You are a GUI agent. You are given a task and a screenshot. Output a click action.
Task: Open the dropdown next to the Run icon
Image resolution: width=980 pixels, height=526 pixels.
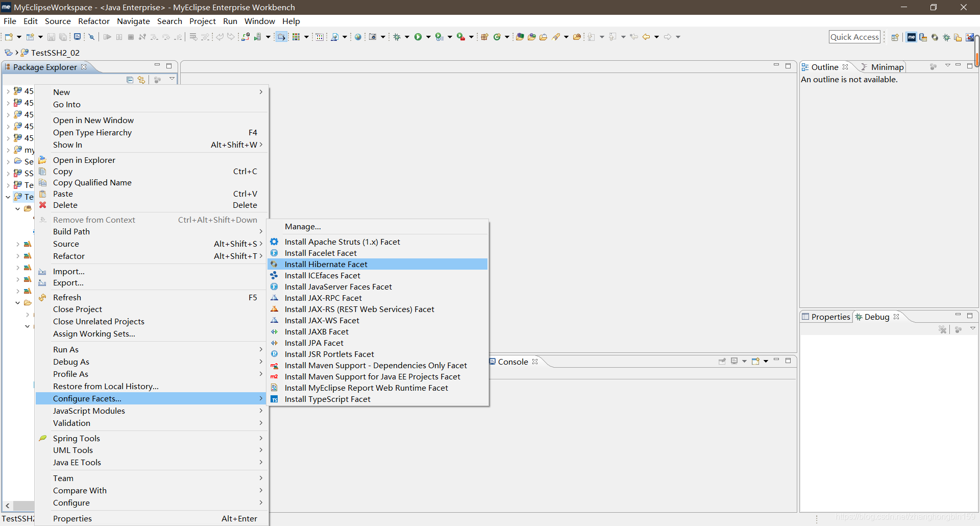(428, 37)
